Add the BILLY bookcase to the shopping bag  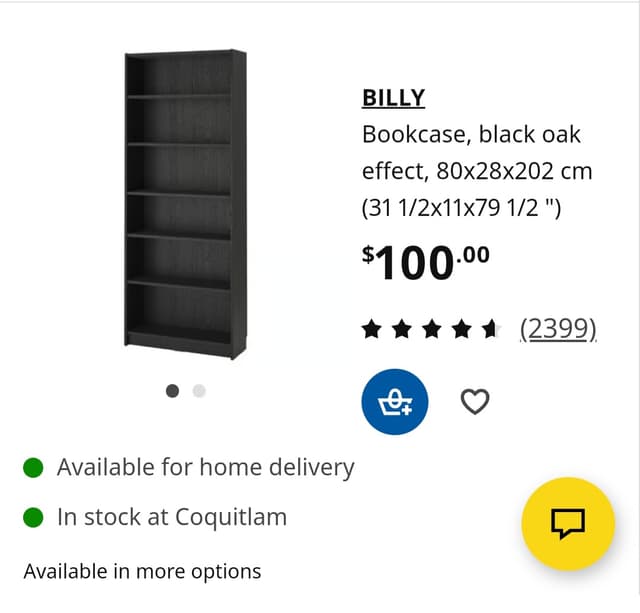click(395, 402)
